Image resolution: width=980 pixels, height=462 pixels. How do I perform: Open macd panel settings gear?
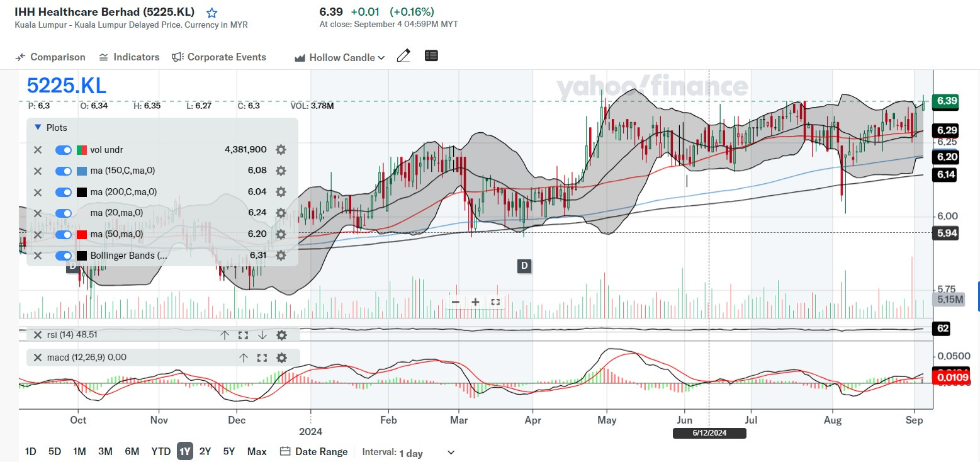coord(281,358)
